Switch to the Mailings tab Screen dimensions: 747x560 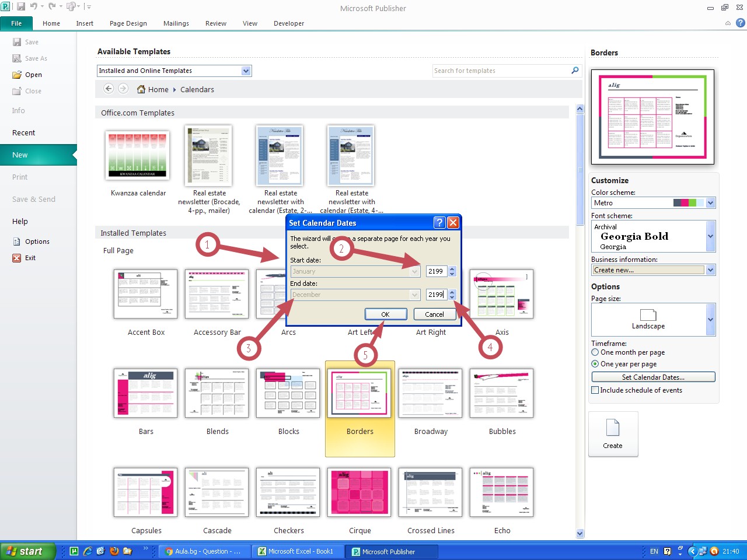coord(176,23)
